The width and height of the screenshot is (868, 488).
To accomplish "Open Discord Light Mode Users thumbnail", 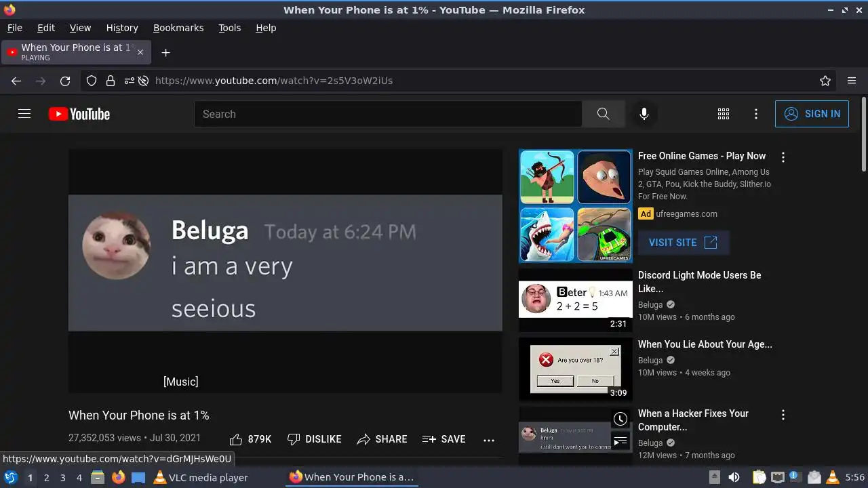I will point(576,300).
